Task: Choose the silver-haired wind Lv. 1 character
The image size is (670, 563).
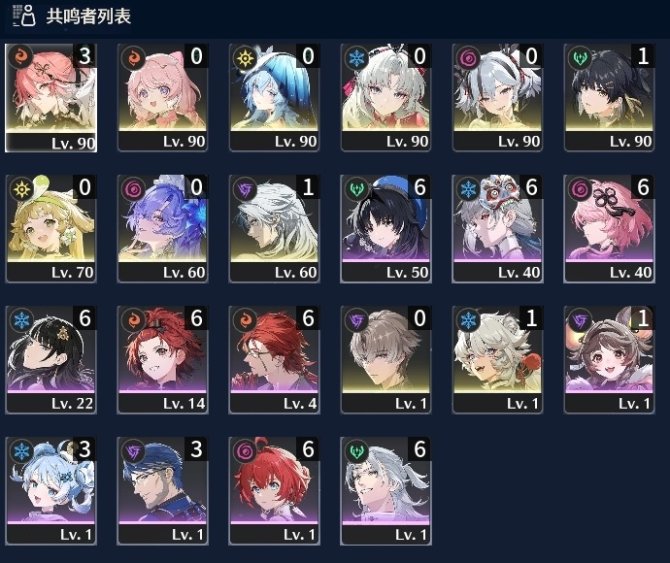Action: [386, 491]
